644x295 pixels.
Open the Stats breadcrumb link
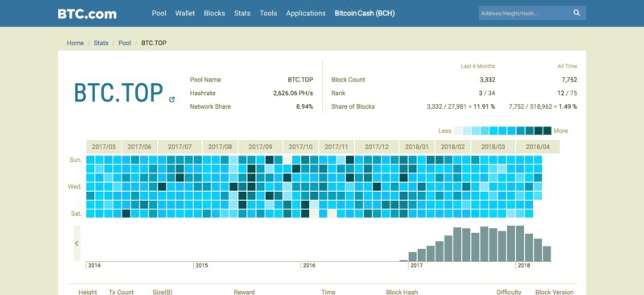pyautogui.click(x=101, y=43)
